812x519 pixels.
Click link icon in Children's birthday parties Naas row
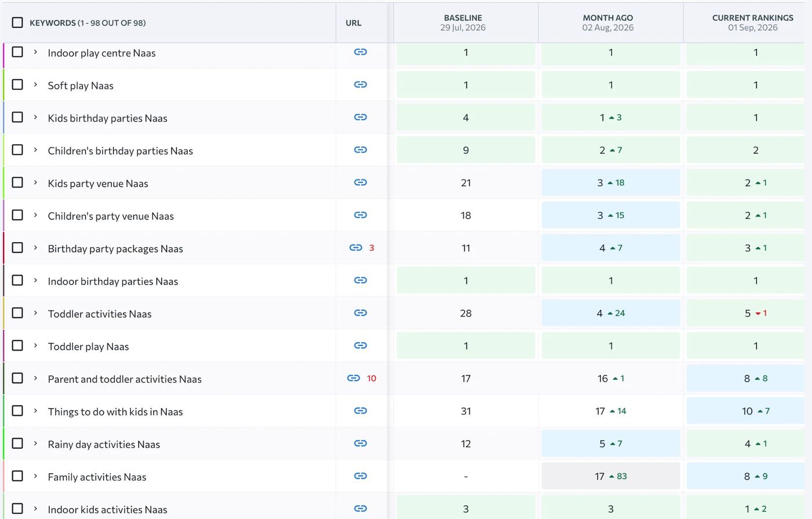pos(360,149)
